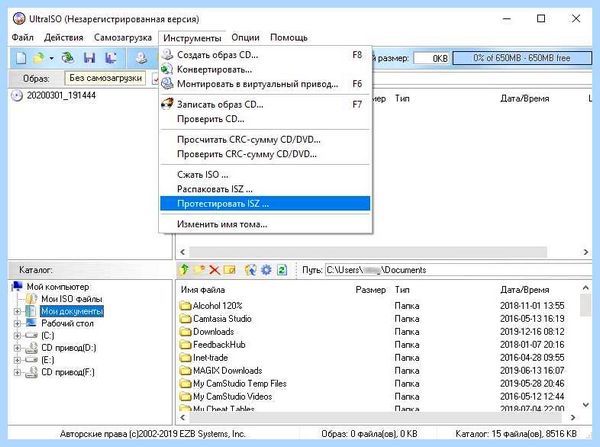Choose Изменить имя тома menu entry
The image size is (600, 447).
[265, 224]
